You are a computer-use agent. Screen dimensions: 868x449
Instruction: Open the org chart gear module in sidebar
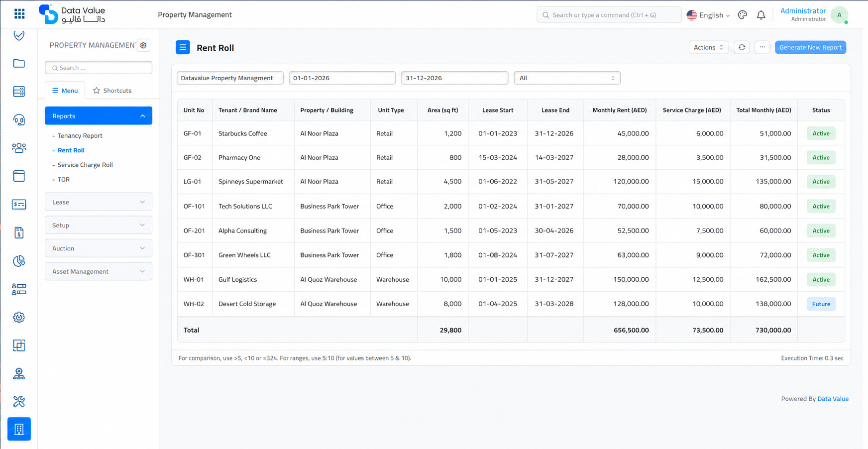pos(19,374)
